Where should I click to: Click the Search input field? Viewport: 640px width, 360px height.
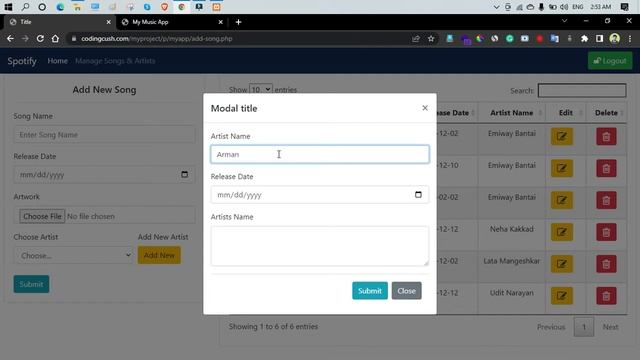pyautogui.click(x=582, y=90)
